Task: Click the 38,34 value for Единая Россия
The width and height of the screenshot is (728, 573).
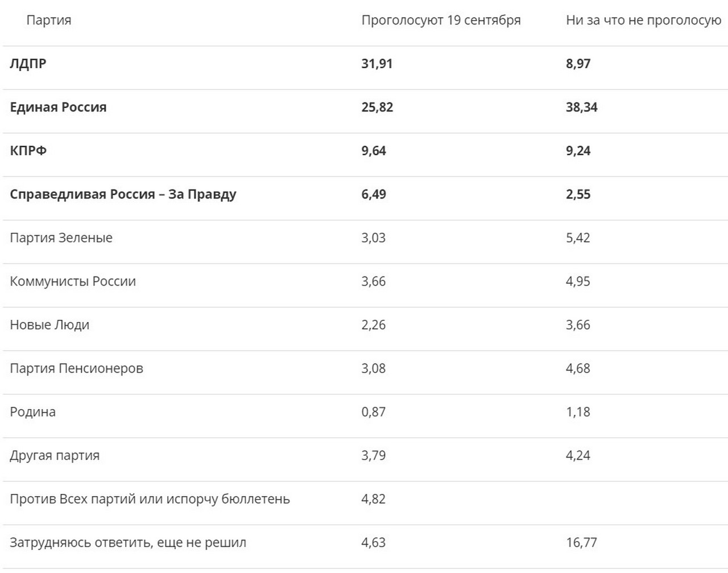Action: tap(581, 108)
